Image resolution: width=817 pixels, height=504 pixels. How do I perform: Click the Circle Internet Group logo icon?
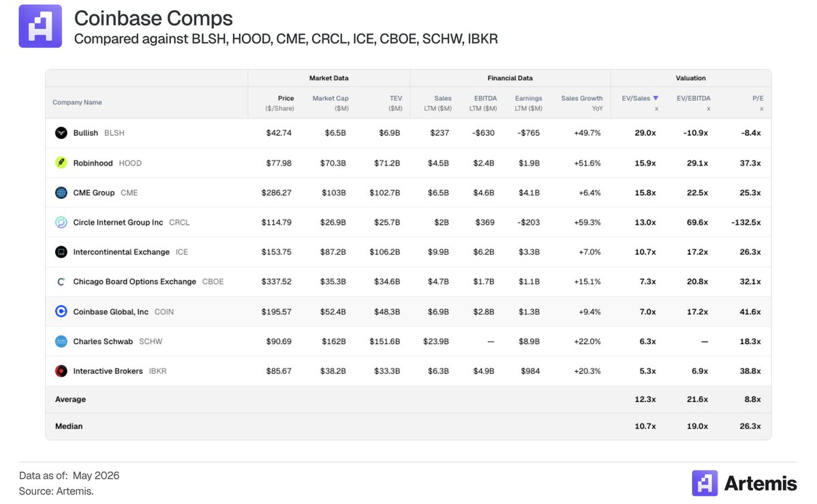click(61, 222)
